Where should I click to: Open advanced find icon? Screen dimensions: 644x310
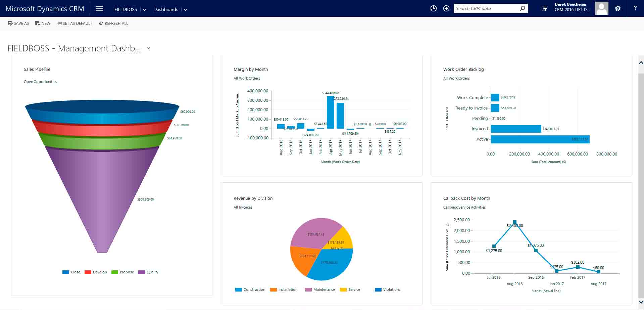pos(544,9)
